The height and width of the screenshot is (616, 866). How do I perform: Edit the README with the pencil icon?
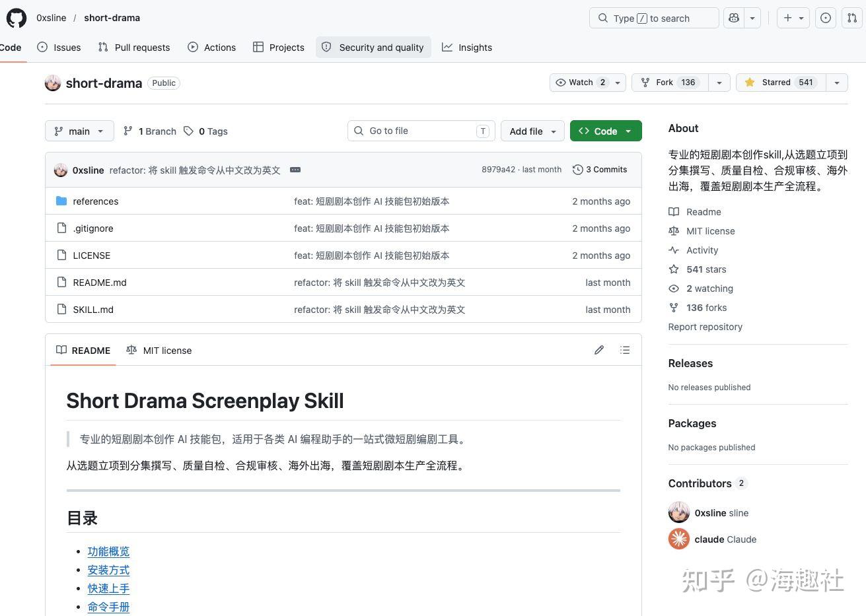(599, 350)
